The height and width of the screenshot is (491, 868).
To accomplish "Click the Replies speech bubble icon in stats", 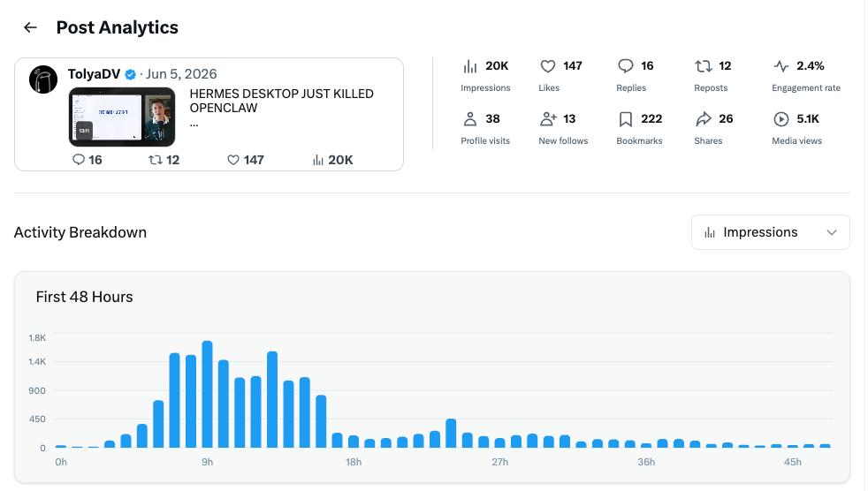I will click(x=626, y=66).
